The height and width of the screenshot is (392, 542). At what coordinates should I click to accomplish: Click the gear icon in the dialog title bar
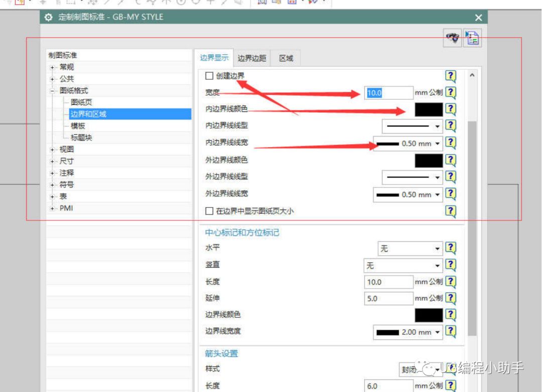click(x=48, y=17)
